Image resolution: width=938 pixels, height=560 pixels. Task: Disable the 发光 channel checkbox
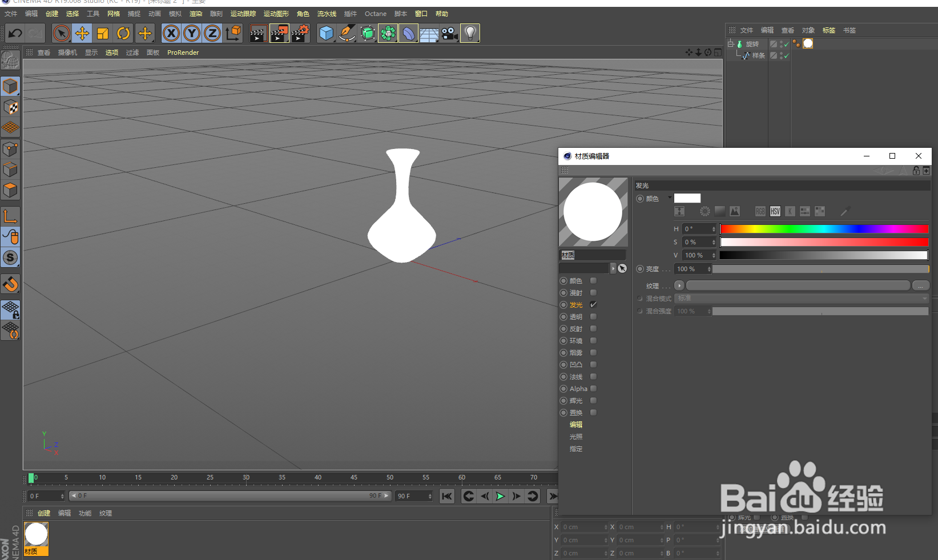[593, 304]
